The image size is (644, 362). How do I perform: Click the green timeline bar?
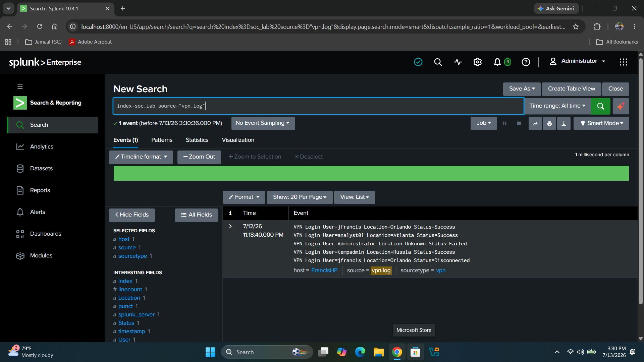click(371, 173)
